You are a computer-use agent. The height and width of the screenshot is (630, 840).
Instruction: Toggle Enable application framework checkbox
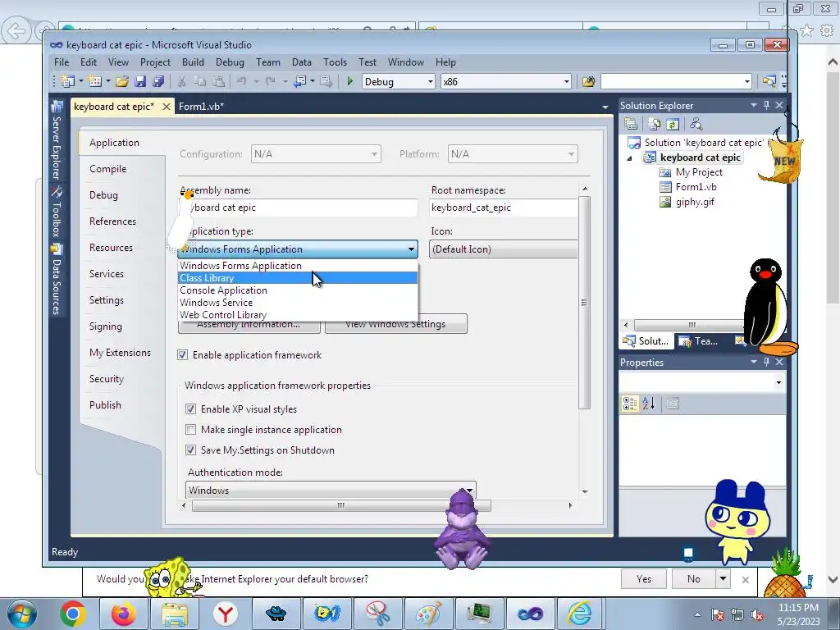tap(183, 355)
